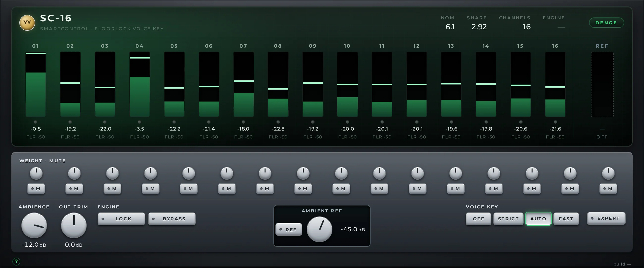The image size is (644, 268).
Task: Toggle the engine LOCK button
Action: pyautogui.click(x=121, y=219)
